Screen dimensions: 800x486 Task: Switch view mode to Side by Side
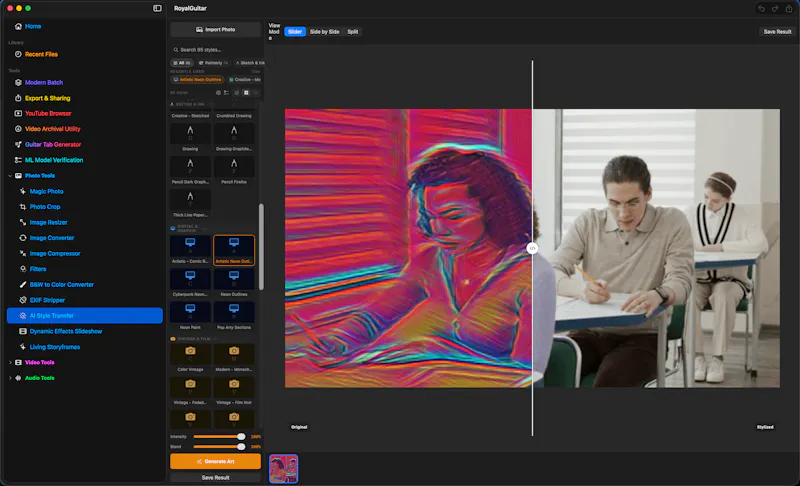pyautogui.click(x=324, y=32)
